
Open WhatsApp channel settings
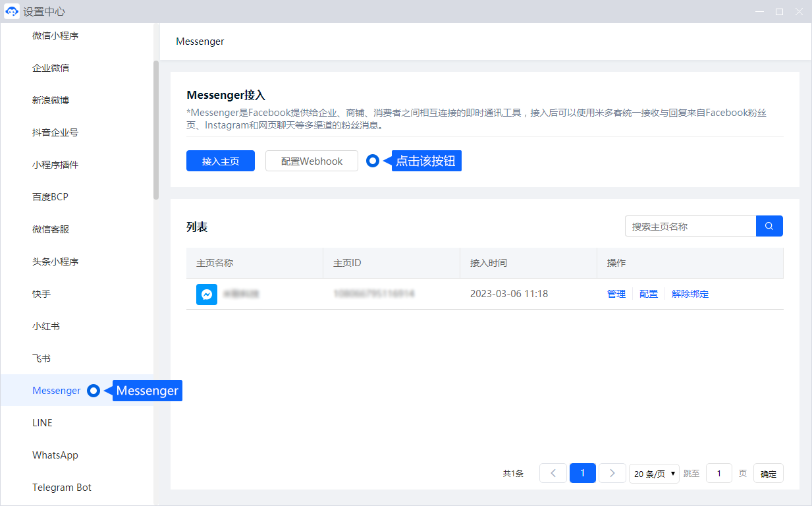point(55,455)
